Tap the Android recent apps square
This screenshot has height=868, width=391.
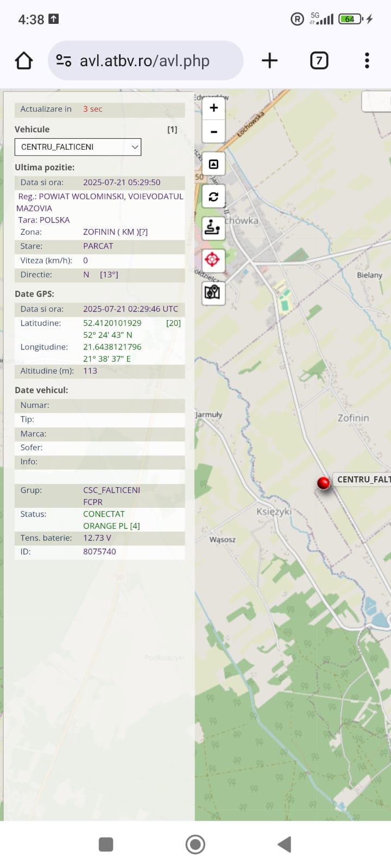[106, 844]
